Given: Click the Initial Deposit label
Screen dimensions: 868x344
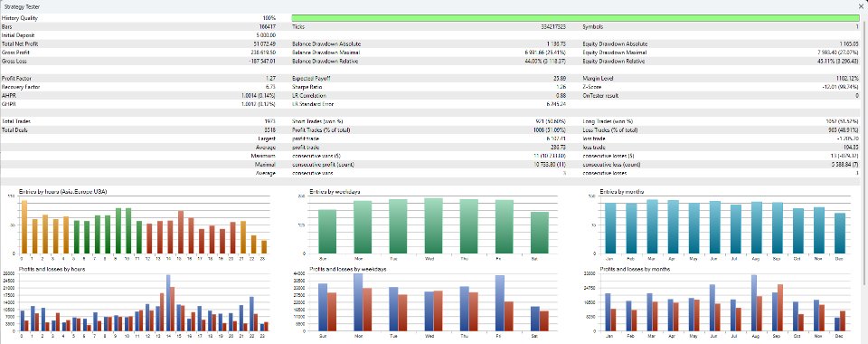Looking at the screenshot, I should coord(19,35).
